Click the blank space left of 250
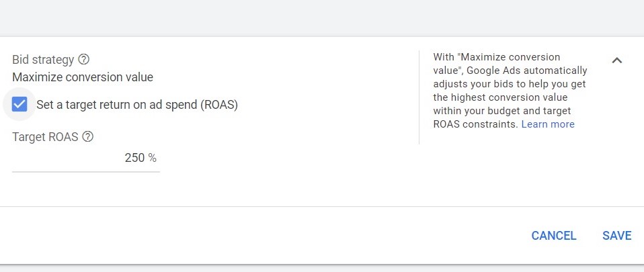This screenshot has height=272, width=644. tap(68, 158)
